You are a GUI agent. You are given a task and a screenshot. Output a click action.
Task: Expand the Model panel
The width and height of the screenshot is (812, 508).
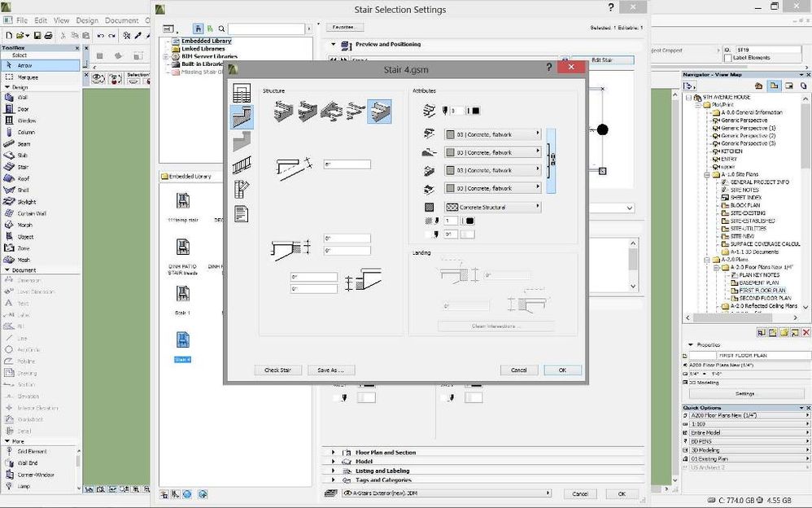pyautogui.click(x=333, y=462)
